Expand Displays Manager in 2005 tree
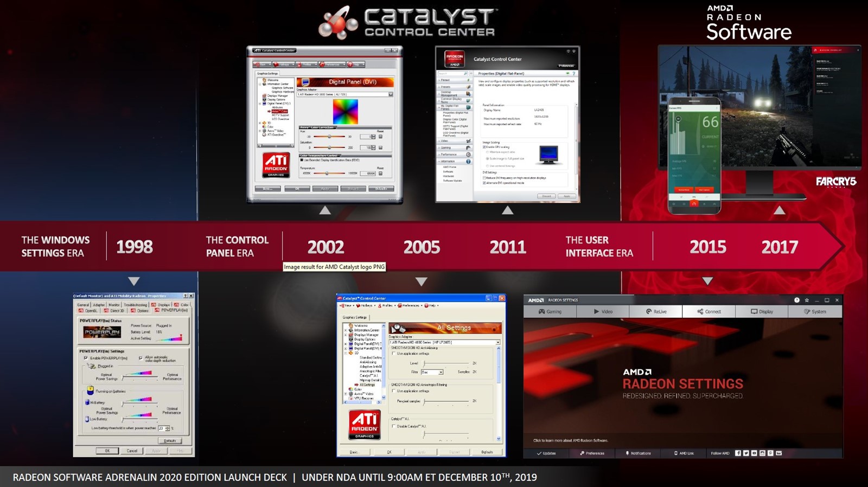868x487 pixels. click(x=346, y=335)
